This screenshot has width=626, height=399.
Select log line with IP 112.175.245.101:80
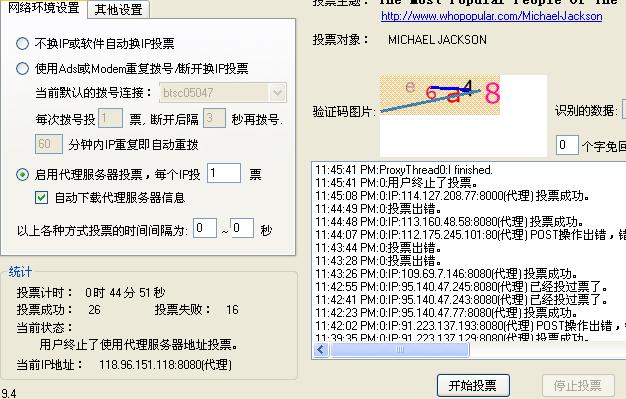[x=470, y=235]
